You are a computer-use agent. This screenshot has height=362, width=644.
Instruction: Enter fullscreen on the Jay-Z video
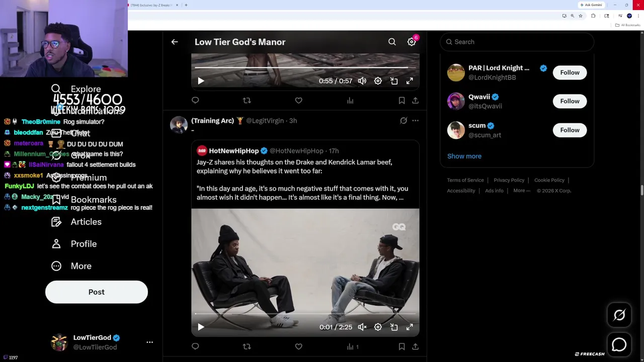410,327
